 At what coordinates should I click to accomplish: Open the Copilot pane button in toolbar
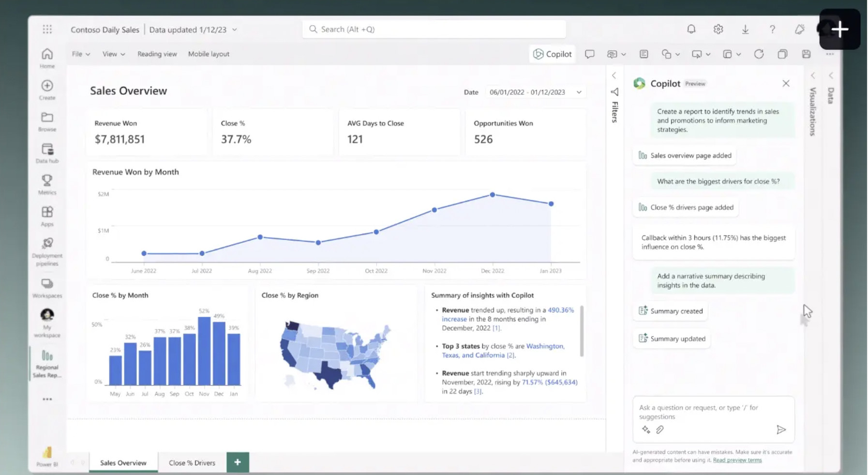pos(552,54)
